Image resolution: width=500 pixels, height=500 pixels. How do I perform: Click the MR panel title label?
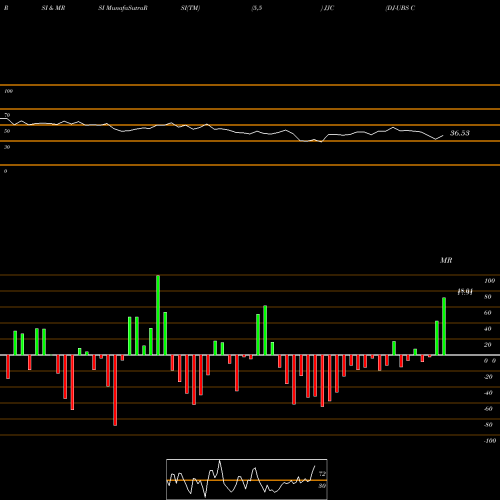click(x=446, y=260)
